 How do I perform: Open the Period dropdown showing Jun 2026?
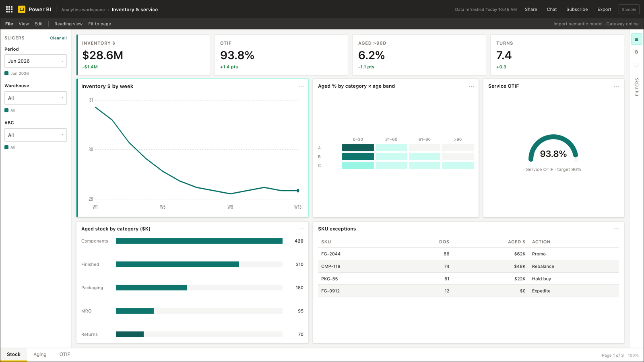35,61
